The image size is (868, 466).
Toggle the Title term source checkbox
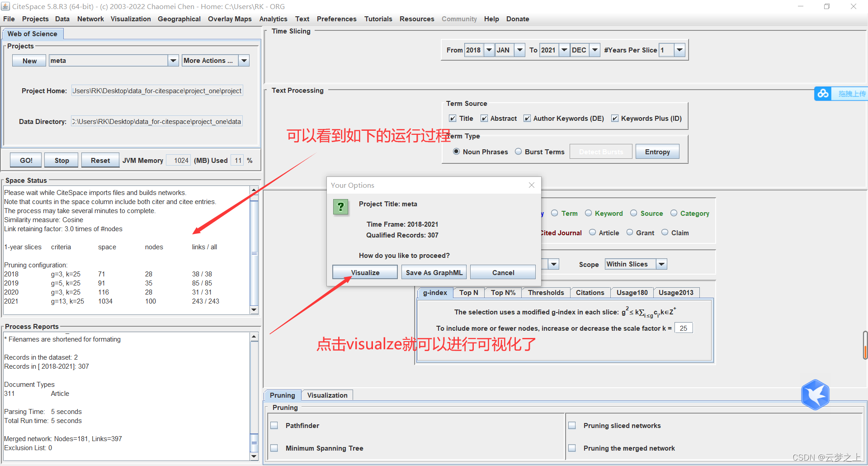point(453,118)
